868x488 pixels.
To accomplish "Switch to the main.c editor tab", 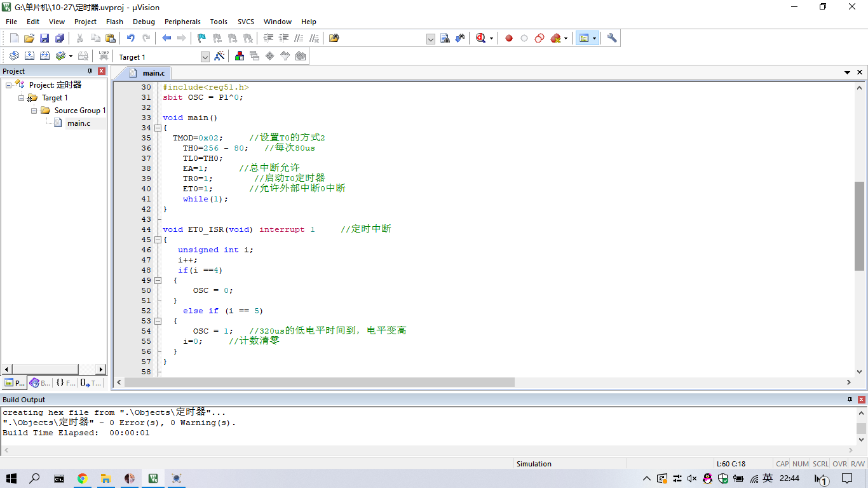I will [153, 73].
